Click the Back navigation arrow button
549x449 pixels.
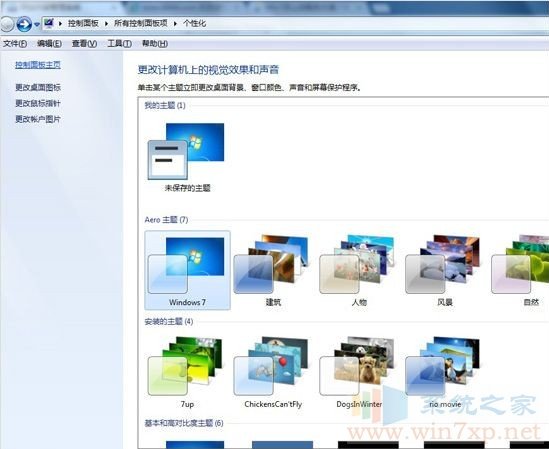6,24
